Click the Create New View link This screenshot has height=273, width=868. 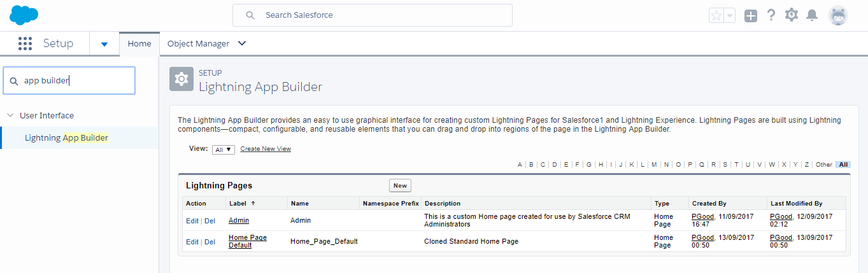266,149
